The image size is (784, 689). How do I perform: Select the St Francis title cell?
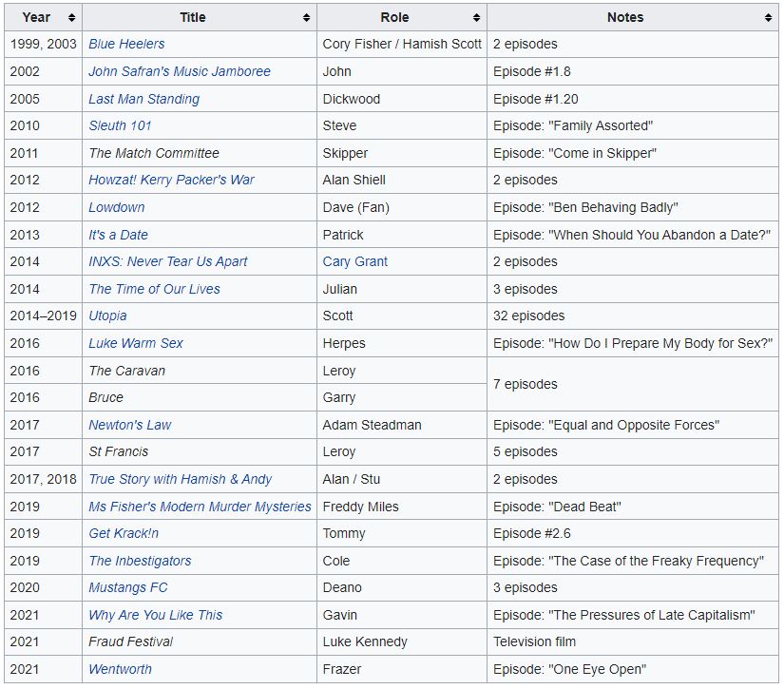coord(200,452)
